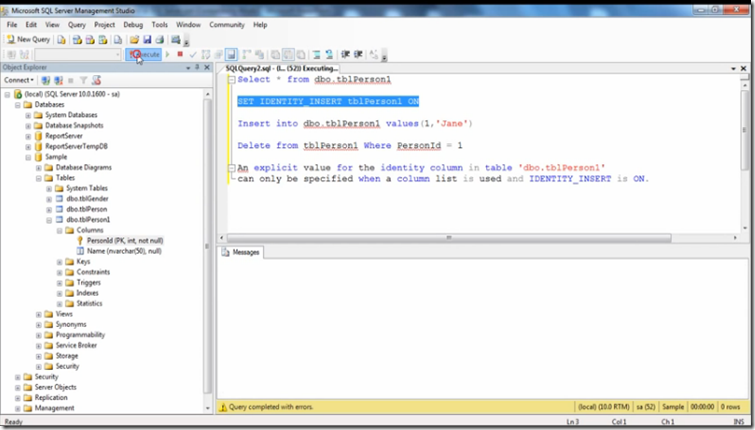Image resolution: width=755 pixels, height=430 pixels.
Task: Collapse the dbo.tblPerson1 table
Action: point(49,220)
